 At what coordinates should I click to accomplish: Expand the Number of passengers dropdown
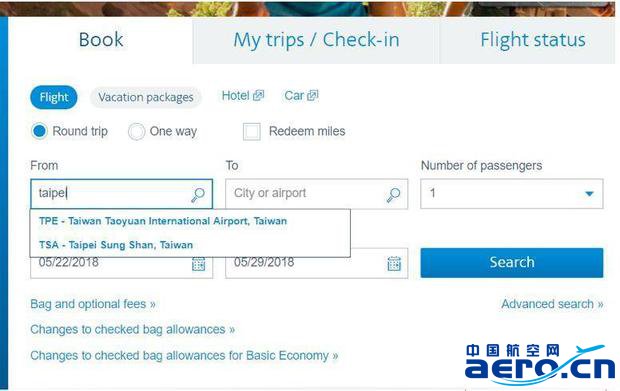(x=512, y=194)
